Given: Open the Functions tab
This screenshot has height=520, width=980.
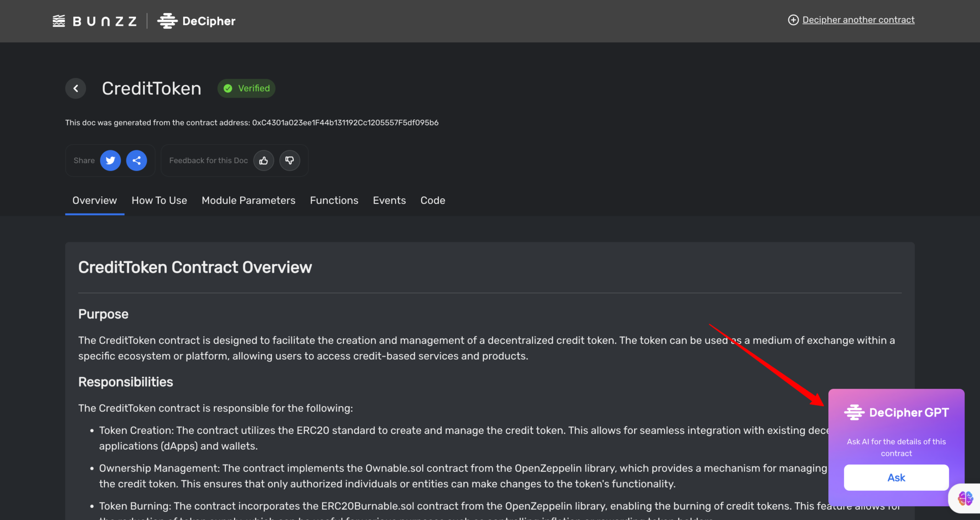Looking at the screenshot, I should click(x=334, y=200).
